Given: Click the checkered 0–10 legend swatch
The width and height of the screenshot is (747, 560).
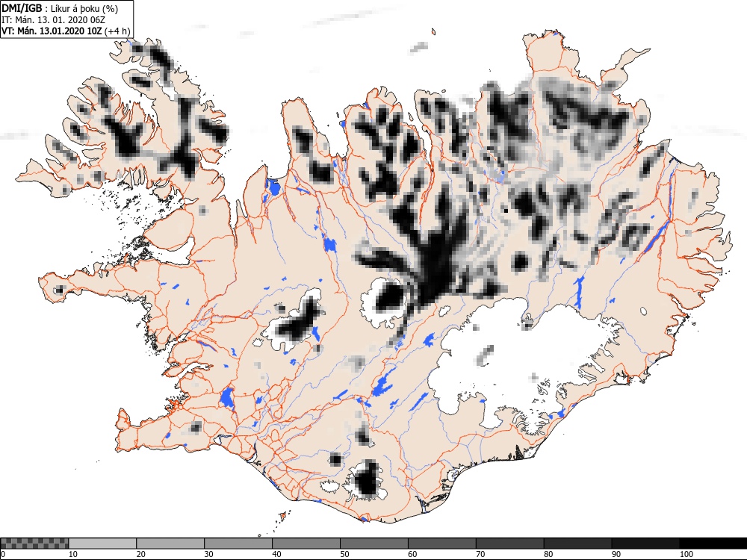Looking at the screenshot, I should tap(35, 544).
